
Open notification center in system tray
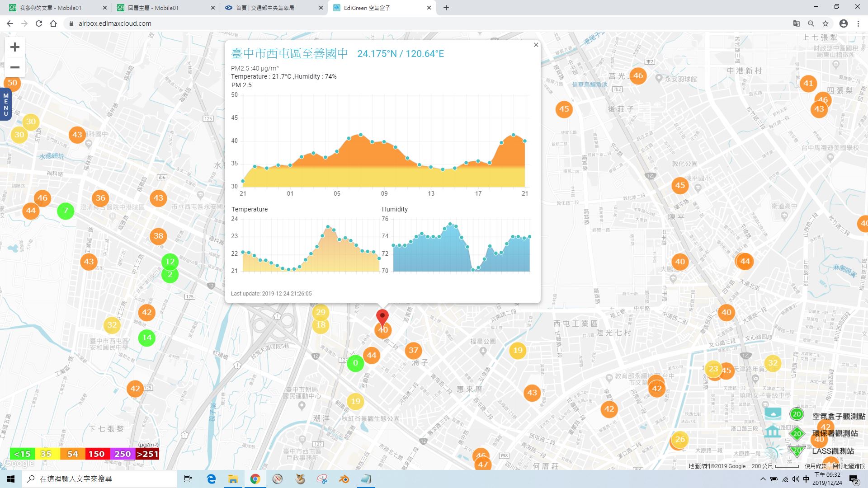854,479
